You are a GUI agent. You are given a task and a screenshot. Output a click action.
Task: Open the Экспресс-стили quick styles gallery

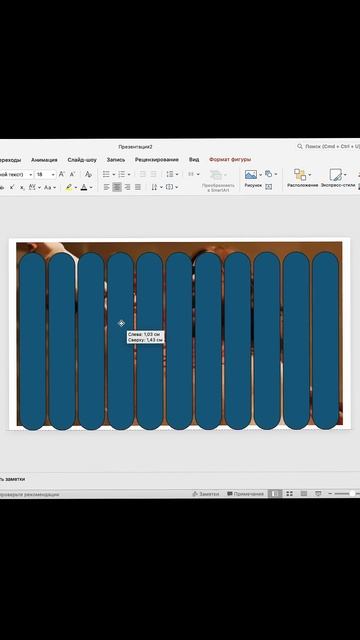click(x=338, y=178)
